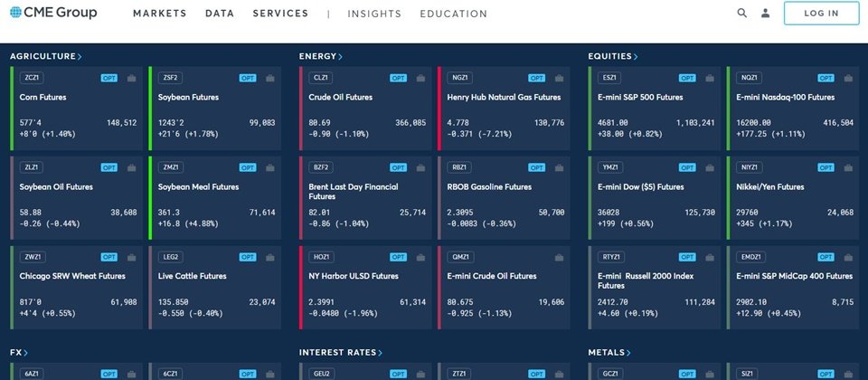Open the search magnifier icon
This screenshot has width=868, height=380.
741,14
